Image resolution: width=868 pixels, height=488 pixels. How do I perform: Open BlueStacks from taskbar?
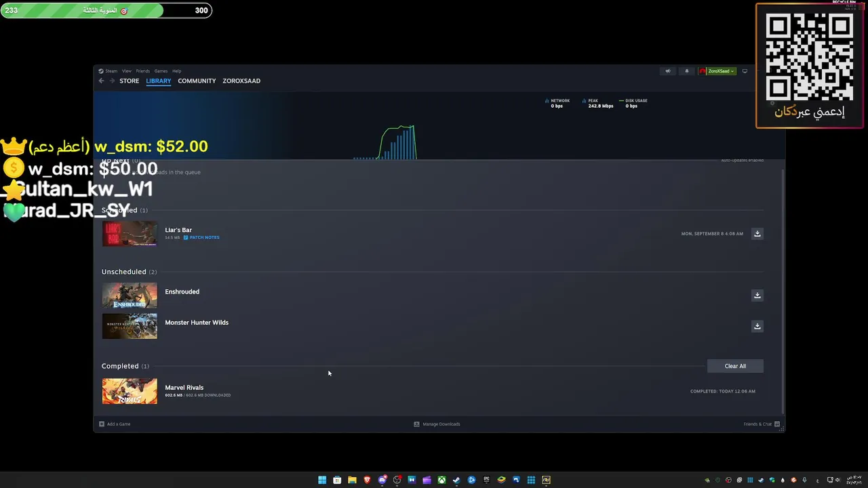[x=501, y=480]
